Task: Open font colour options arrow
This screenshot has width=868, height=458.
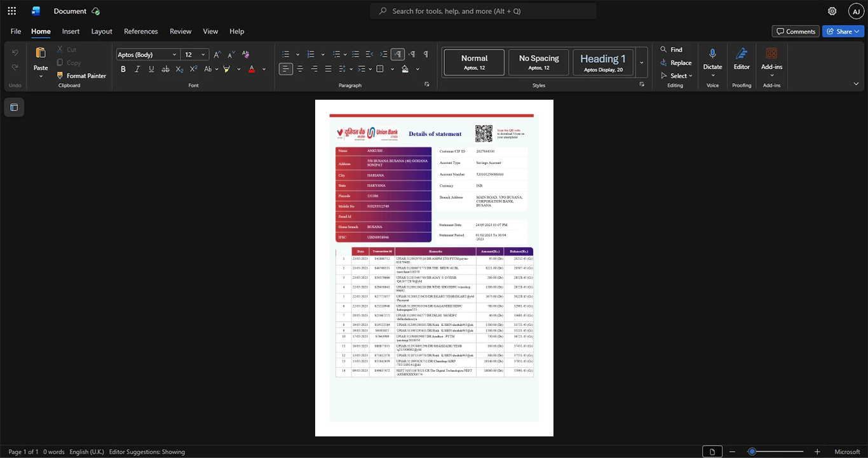Action: tap(264, 69)
